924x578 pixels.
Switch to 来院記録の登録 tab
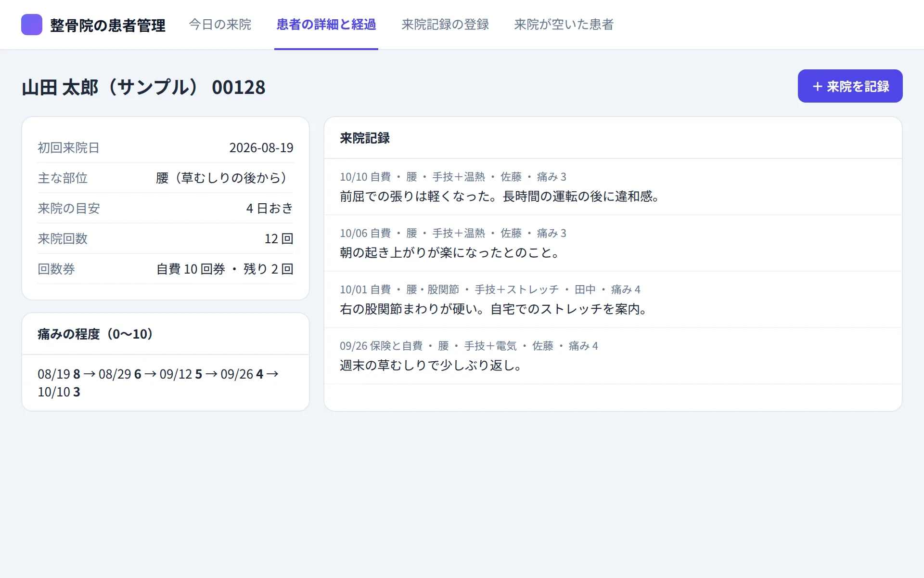click(445, 25)
